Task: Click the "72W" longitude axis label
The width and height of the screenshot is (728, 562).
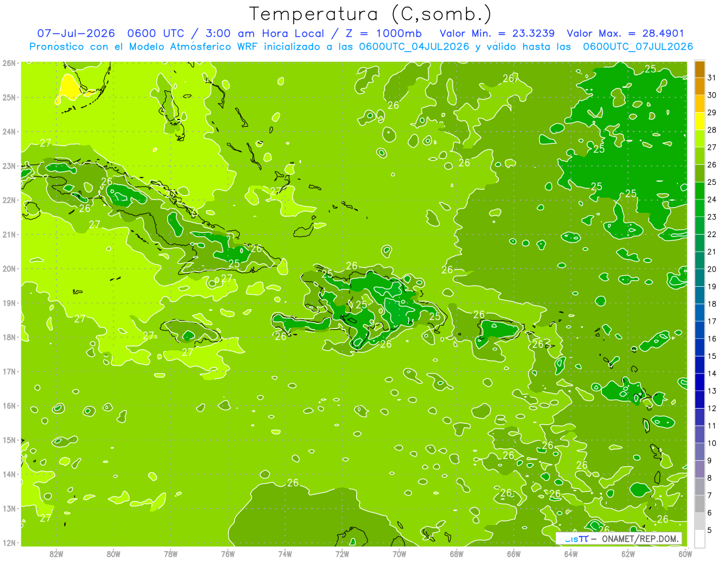Action: [x=342, y=554]
